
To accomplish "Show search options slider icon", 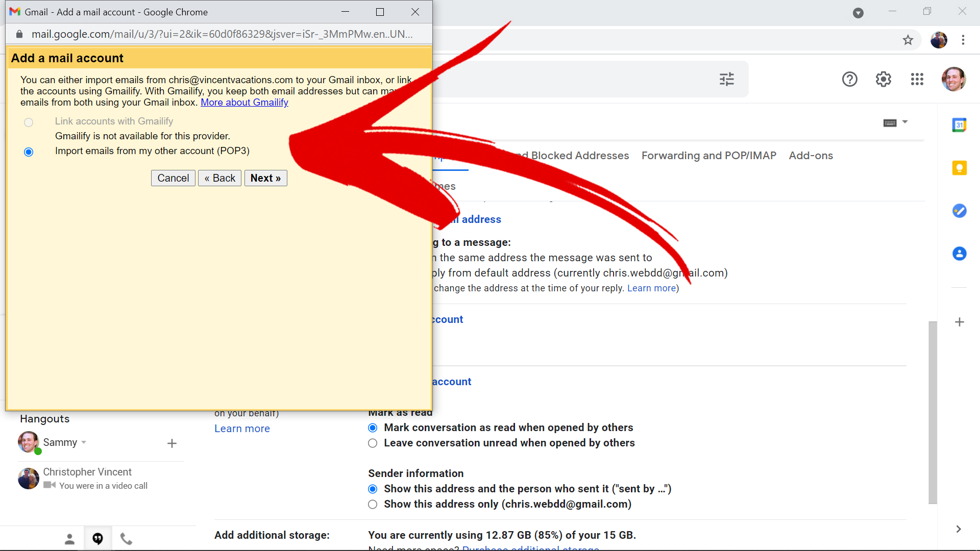I will [726, 79].
